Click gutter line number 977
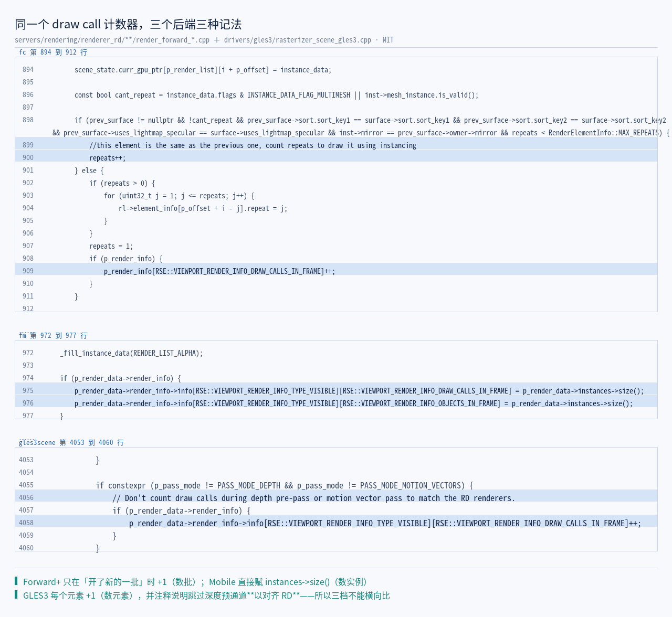The height and width of the screenshot is (617, 672). [28, 416]
